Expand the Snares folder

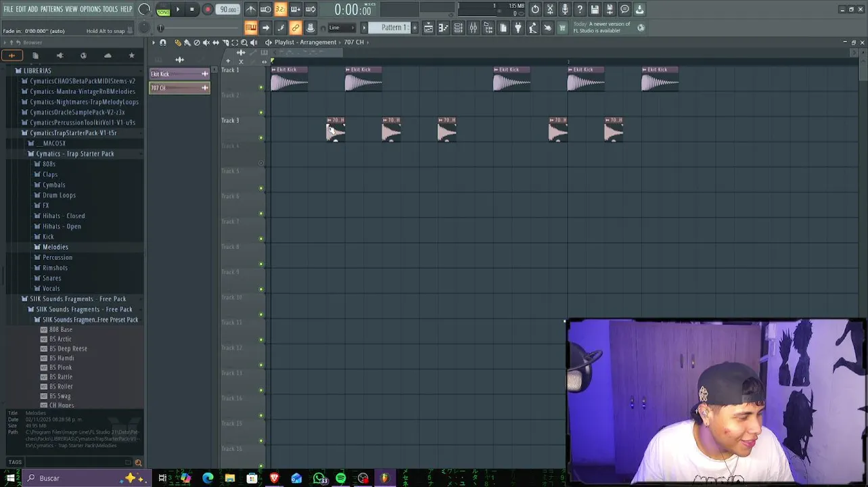tap(52, 278)
